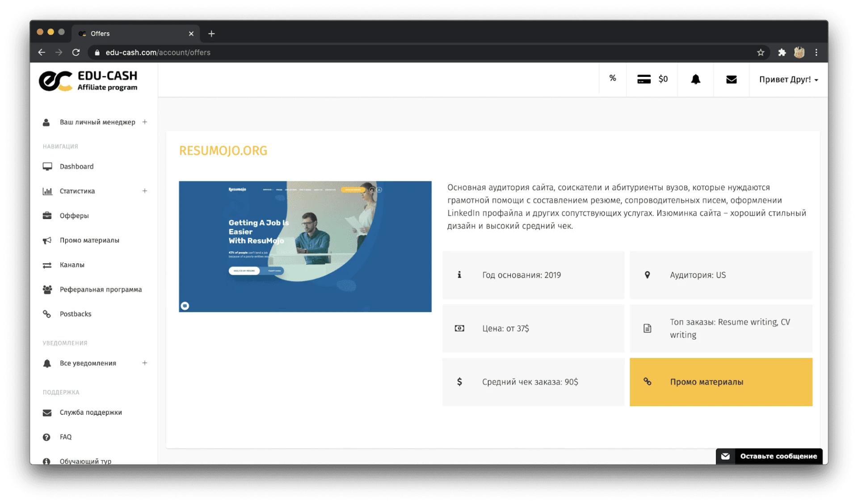
Task: Click the balance card icon showing $0
Action: (643, 80)
